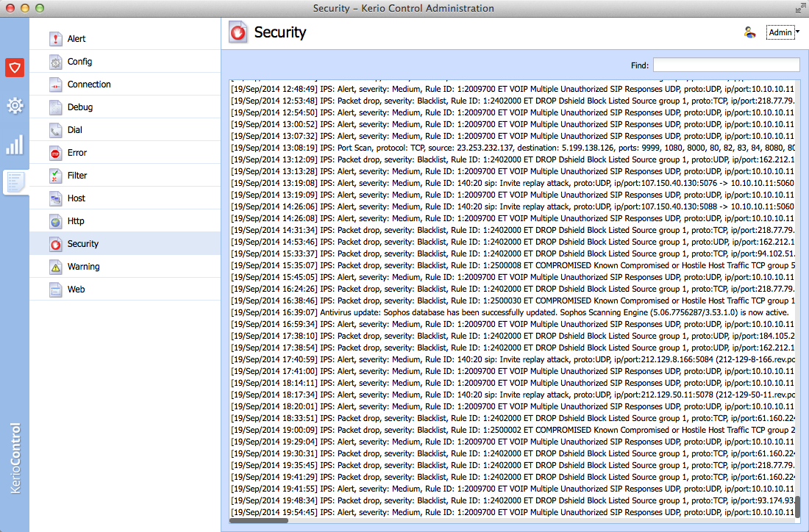Open the Warning log label
The width and height of the screenshot is (809, 532).
84,267
